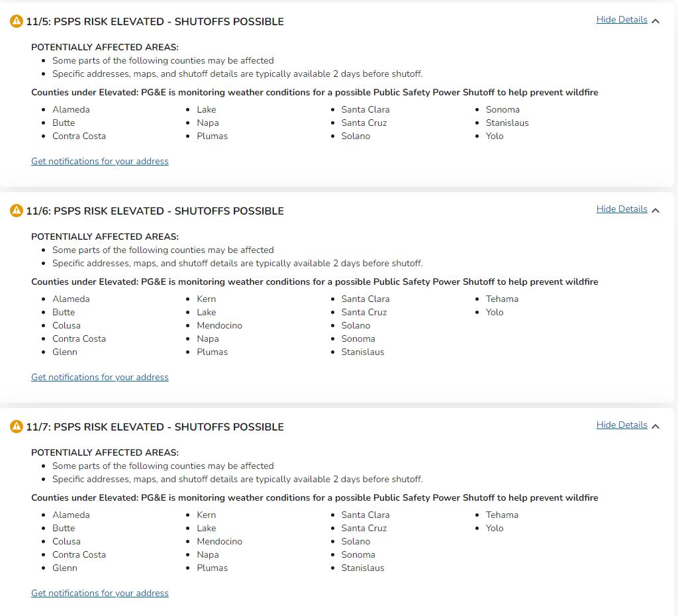Select 'Colusa' in the 11/6 county list
The width and height of the screenshot is (678, 616).
[66, 325]
